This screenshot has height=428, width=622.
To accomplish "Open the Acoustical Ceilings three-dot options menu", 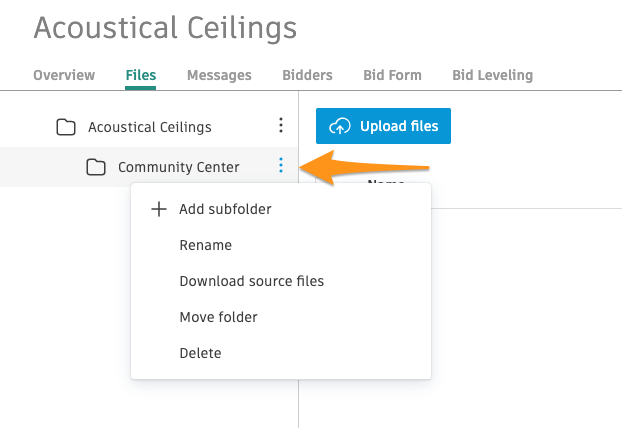I will pos(281,126).
